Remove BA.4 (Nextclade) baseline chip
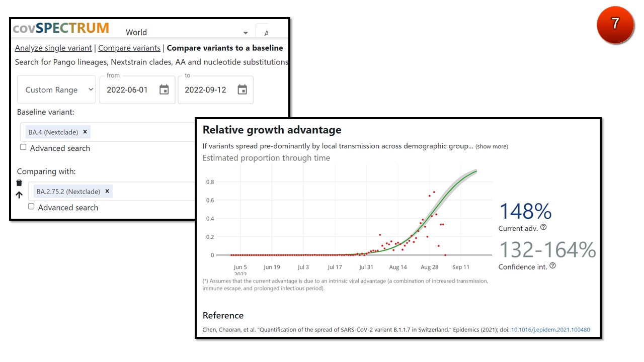The width and height of the screenshot is (644, 362). (x=85, y=132)
